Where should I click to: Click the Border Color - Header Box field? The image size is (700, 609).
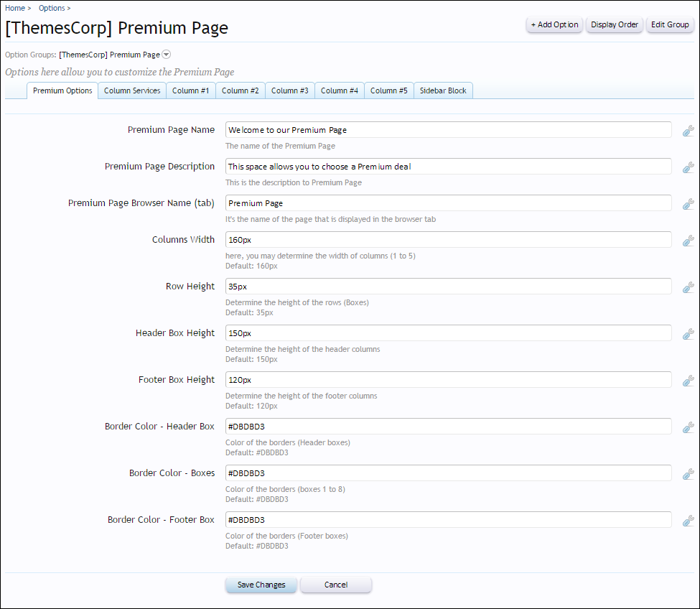tap(448, 427)
